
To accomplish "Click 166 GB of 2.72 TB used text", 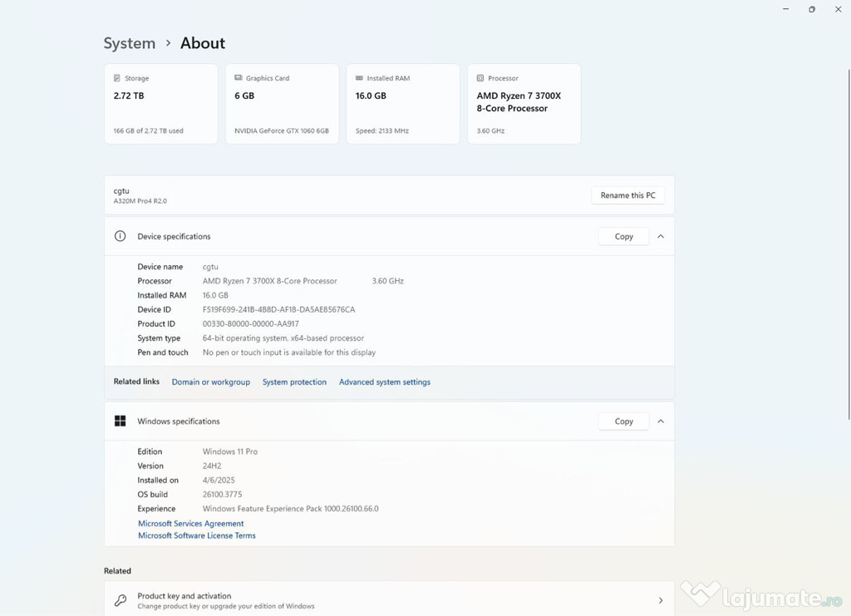I will (x=148, y=131).
